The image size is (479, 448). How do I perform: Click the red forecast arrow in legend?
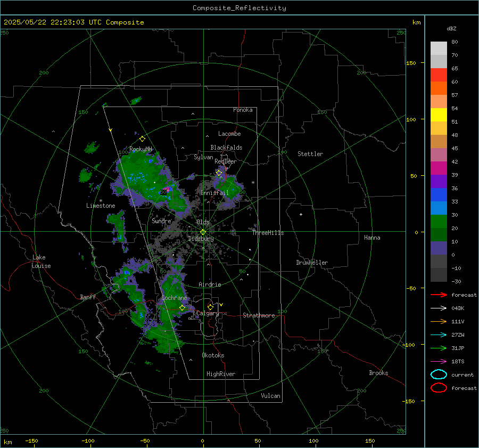pyautogui.click(x=439, y=295)
